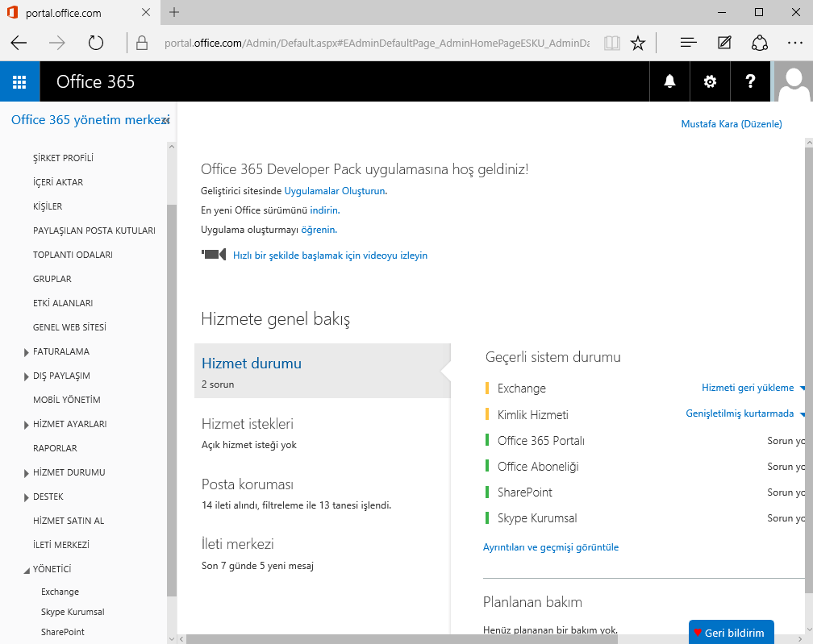Switch to reading view book icon

pos(612,43)
